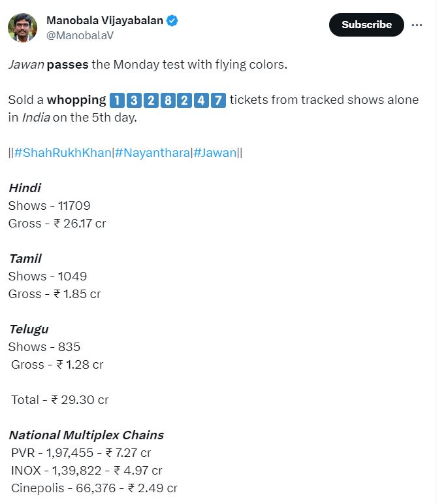This screenshot has width=446, height=504.
Task: Open the Manobala Vijayabalan display name link
Action: point(104,21)
